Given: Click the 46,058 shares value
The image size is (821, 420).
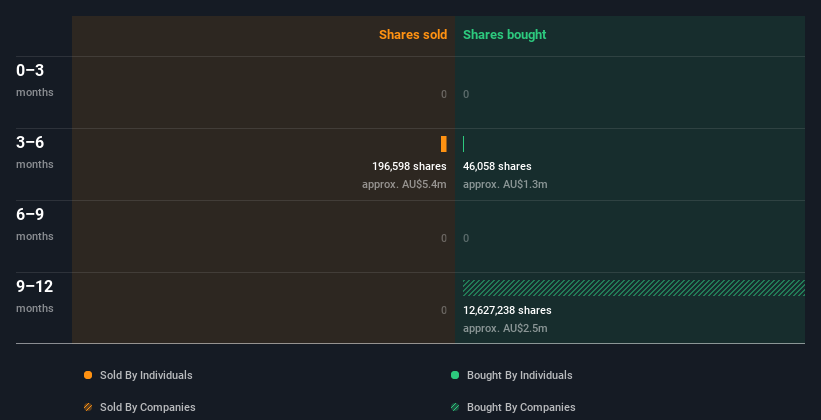Looking at the screenshot, I should [x=497, y=166].
